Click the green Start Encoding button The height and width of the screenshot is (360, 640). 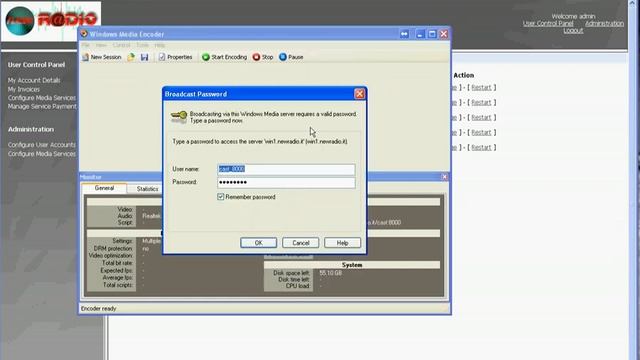pos(224,57)
